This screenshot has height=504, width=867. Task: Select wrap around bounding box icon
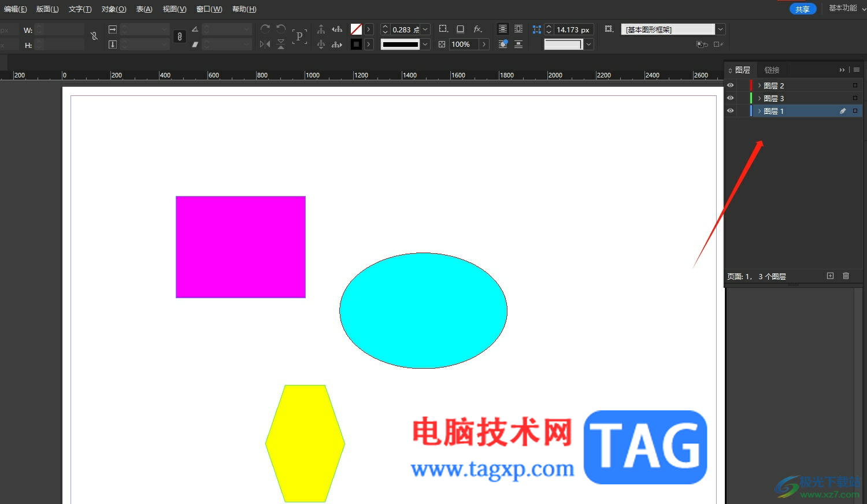pyautogui.click(x=518, y=29)
